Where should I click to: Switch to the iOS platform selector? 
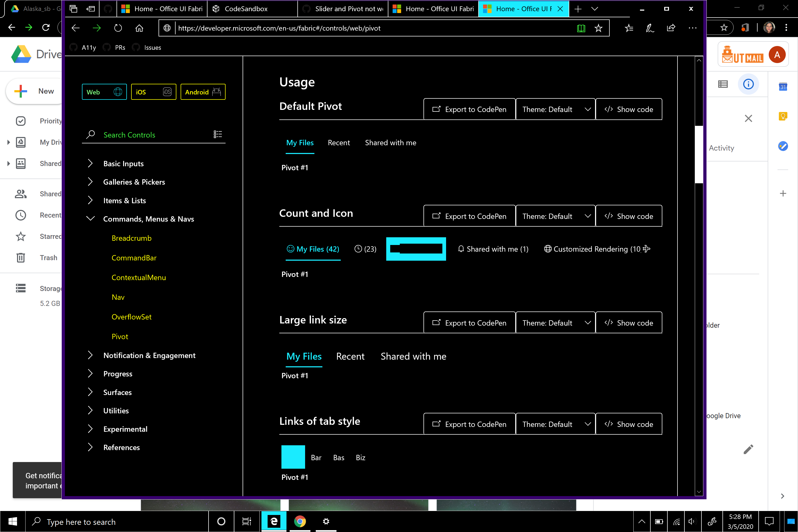pyautogui.click(x=153, y=92)
